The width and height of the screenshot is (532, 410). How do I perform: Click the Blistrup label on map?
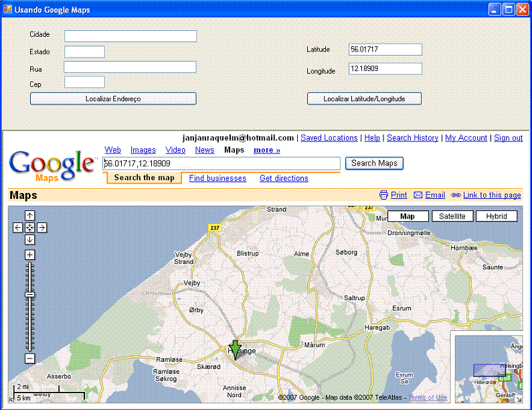click(248, 253)
